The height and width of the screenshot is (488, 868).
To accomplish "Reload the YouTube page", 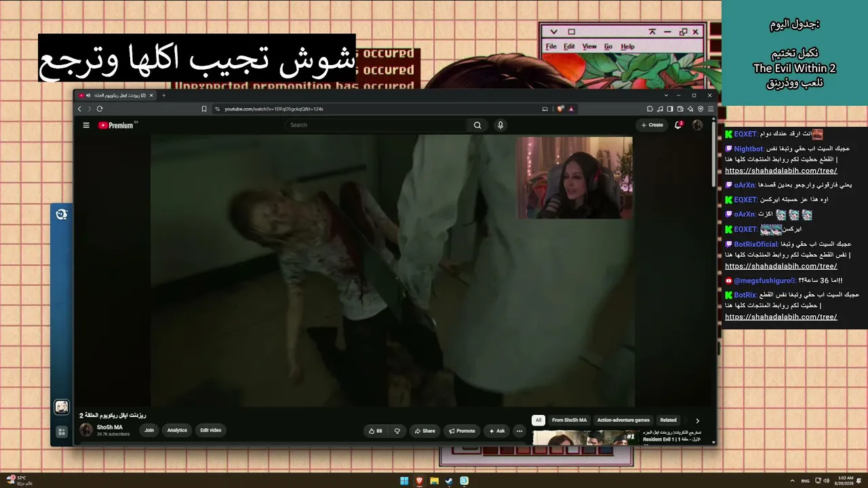I will (x=100, y=109).
